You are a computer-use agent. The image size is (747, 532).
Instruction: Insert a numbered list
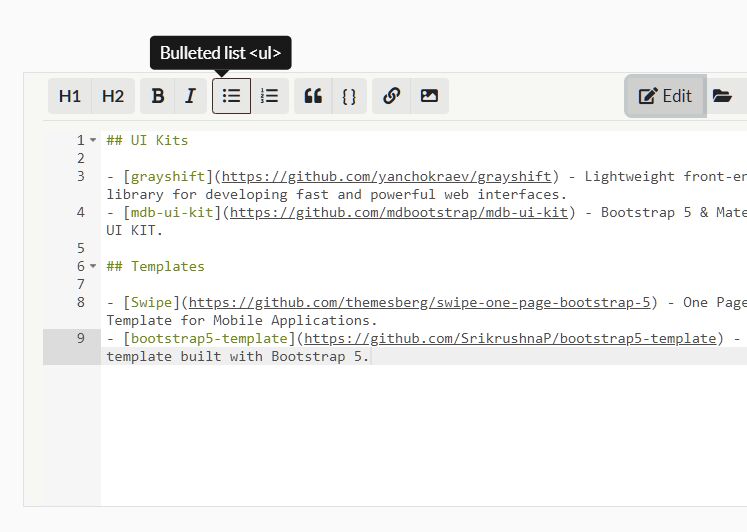point(270,96)
